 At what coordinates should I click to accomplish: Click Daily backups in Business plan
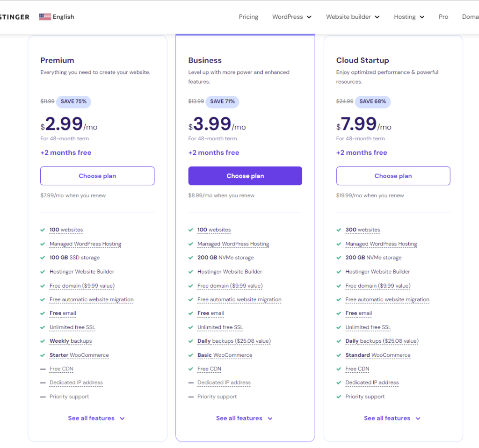pos(234,341)
